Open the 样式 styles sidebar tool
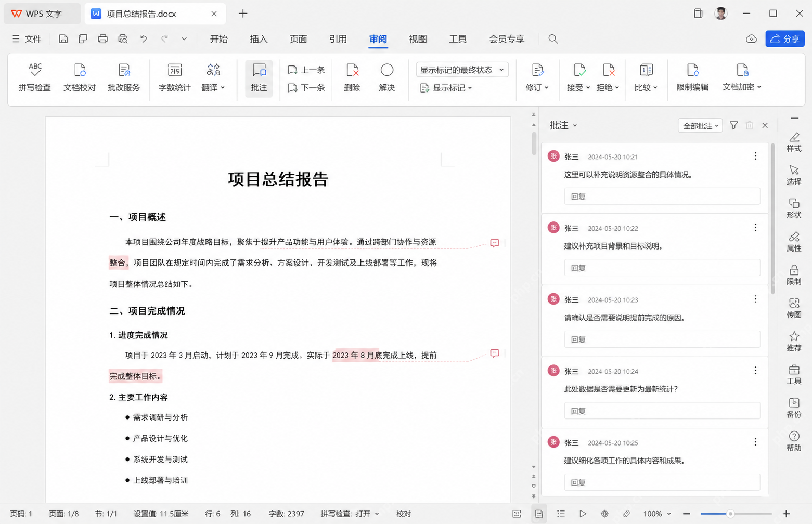The height and width of the screenshot is (524, 812). point(794,142)
